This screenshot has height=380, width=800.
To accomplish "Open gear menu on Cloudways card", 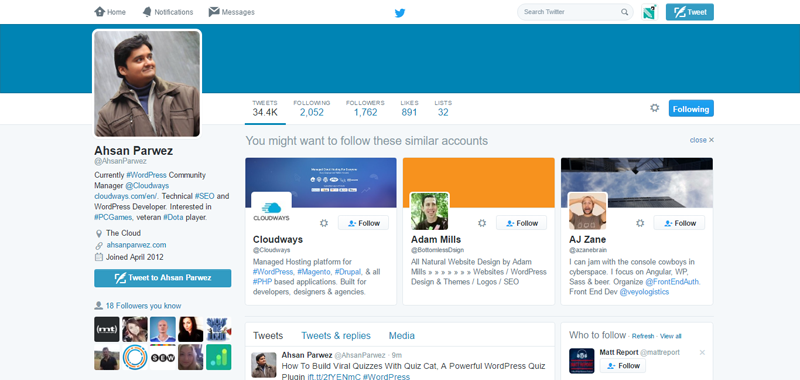I will [x=324, y=223].
